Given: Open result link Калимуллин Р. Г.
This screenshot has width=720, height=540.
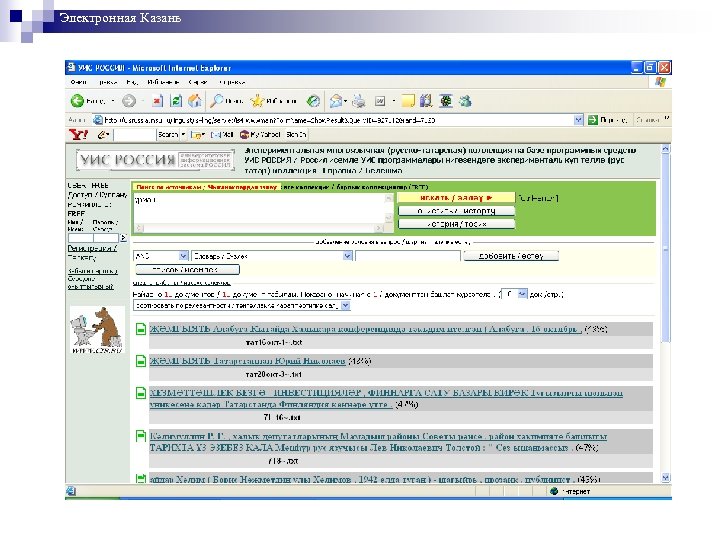Looking at the screenshot, I should tap(378, 442).
